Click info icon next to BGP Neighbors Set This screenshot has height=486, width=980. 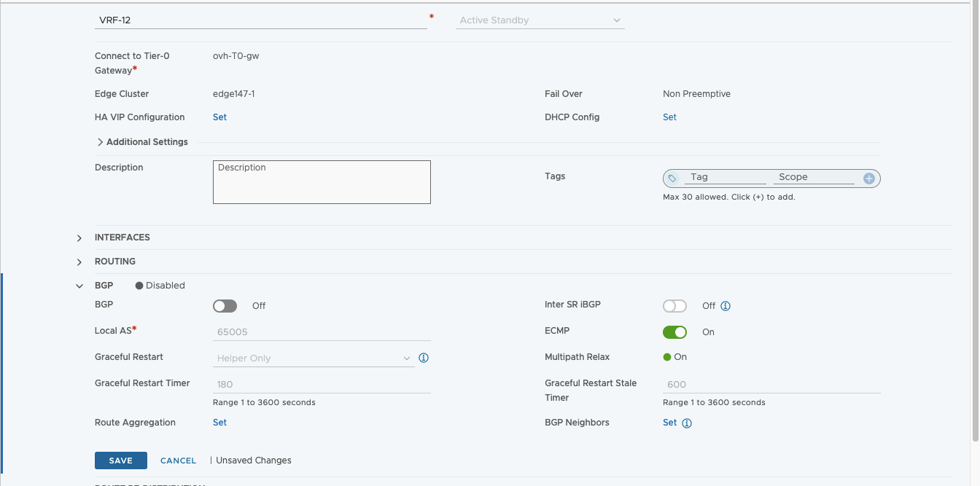pos(687,423)
